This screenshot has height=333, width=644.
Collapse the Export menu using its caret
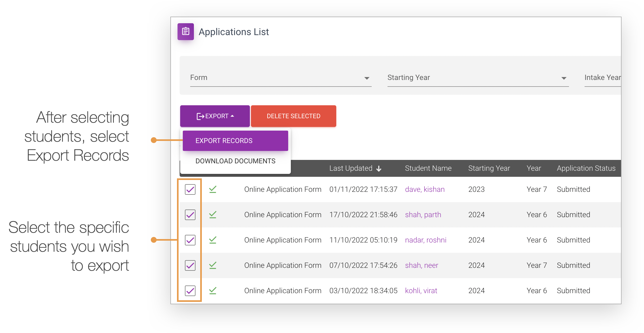[232, 116]
